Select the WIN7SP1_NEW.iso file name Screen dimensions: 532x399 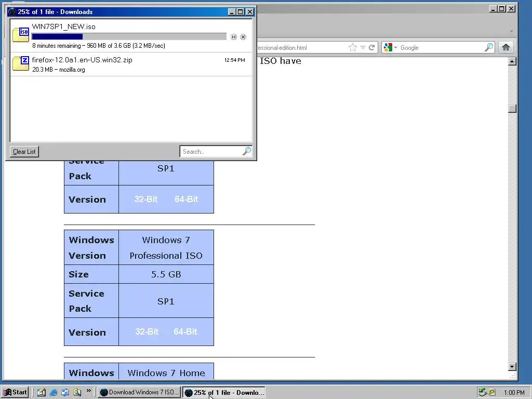pyautogui.click(x=63, y=26)
